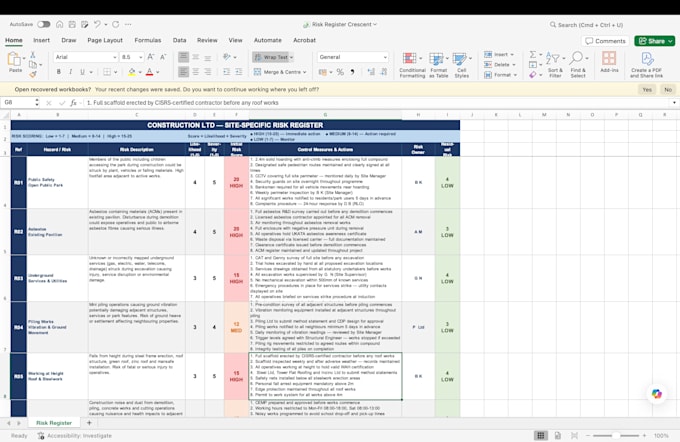Open the Arial font name dropdown
The width and height of the screenshot is (680, 442).
tap(114, 57)
